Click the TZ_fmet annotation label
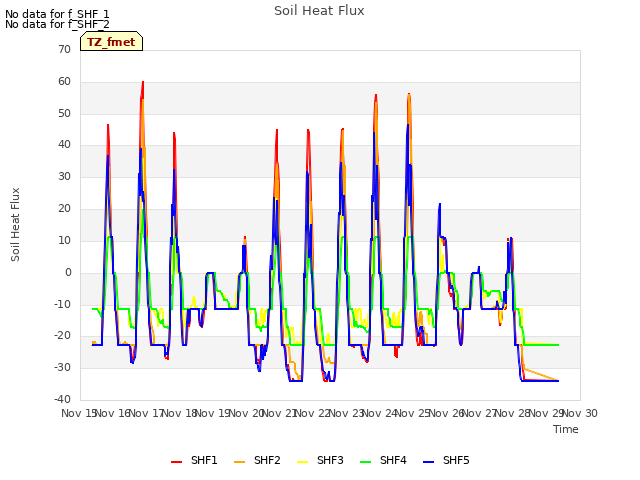Viewport: 640px width, 480px height. (x=111, y=42)
